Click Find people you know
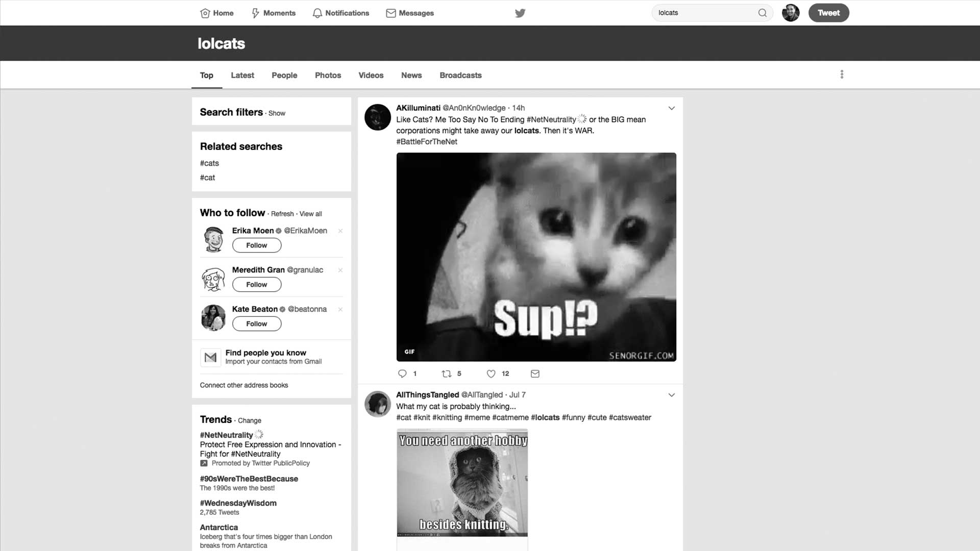 point(266,353)
